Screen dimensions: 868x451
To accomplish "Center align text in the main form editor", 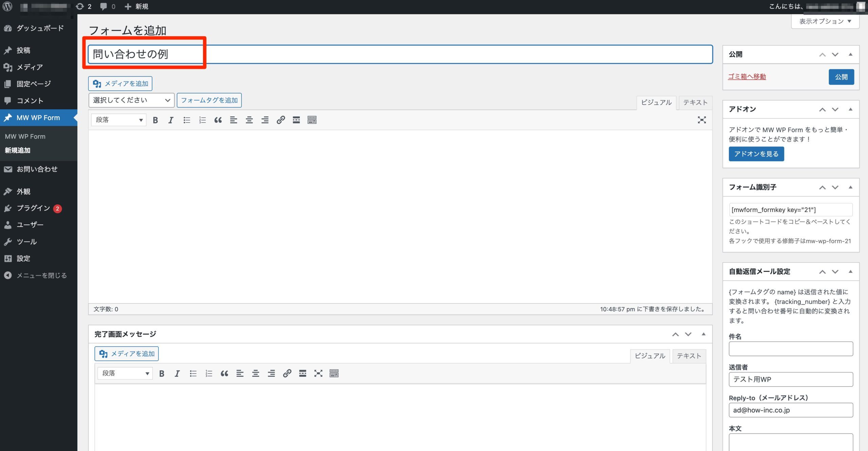I will (249, 120).
